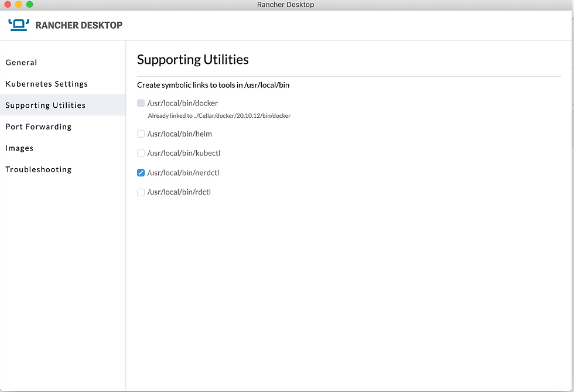Enable the /usr/local/bin/helm symlink checkbox

pos(141,134)
